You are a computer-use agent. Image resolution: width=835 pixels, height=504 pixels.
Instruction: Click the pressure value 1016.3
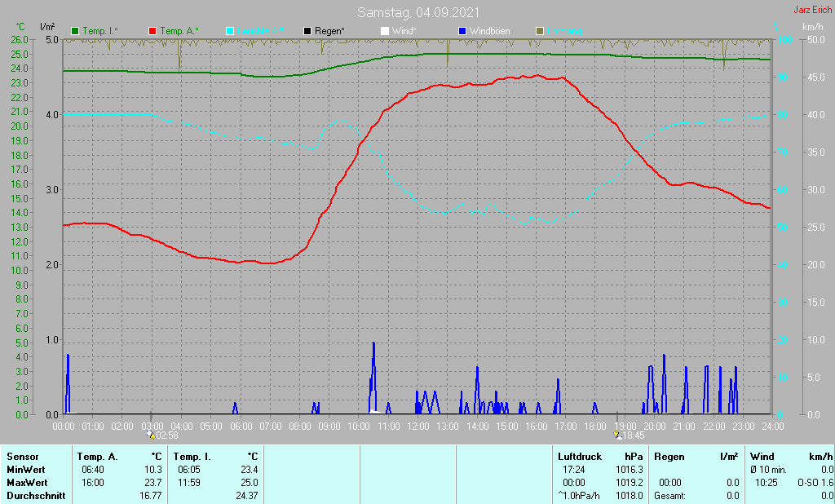(629, 470)
